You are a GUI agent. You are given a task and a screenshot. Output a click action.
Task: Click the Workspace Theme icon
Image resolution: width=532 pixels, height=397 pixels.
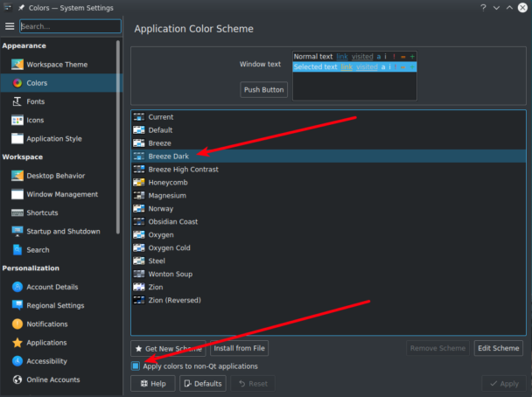coord(17,64)
